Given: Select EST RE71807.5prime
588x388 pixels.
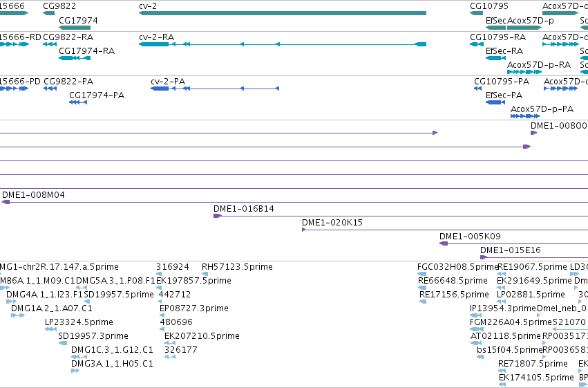Looking at the screenshot, I should pyautogui.click(x=533, y=364).
